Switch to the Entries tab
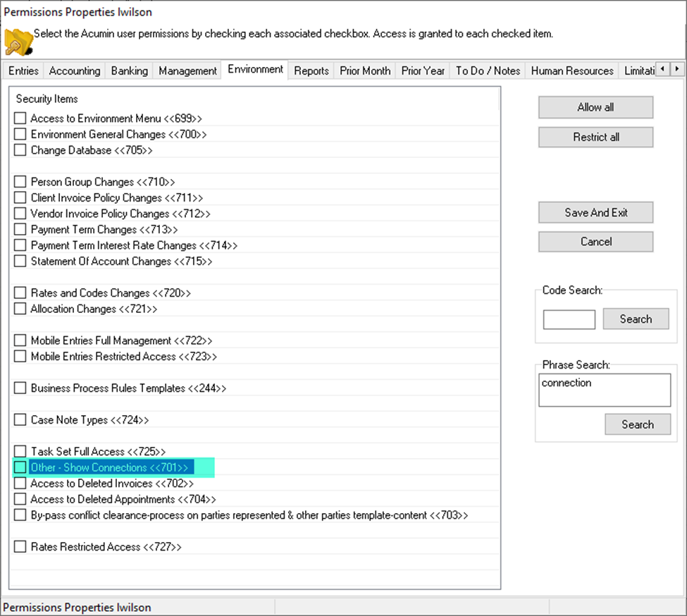The height and width of the screenshot is (616, 687). (x=24, y=71)
